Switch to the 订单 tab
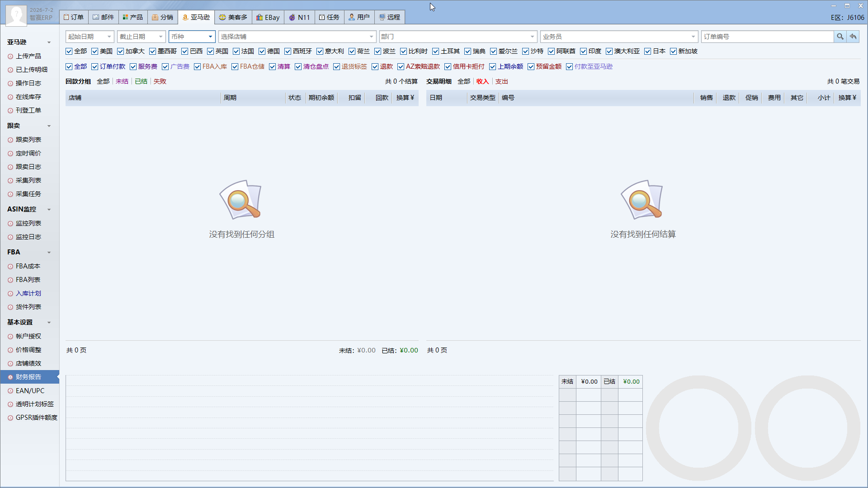Viewport: 868px width, 488px height. (x=74, y=17)
